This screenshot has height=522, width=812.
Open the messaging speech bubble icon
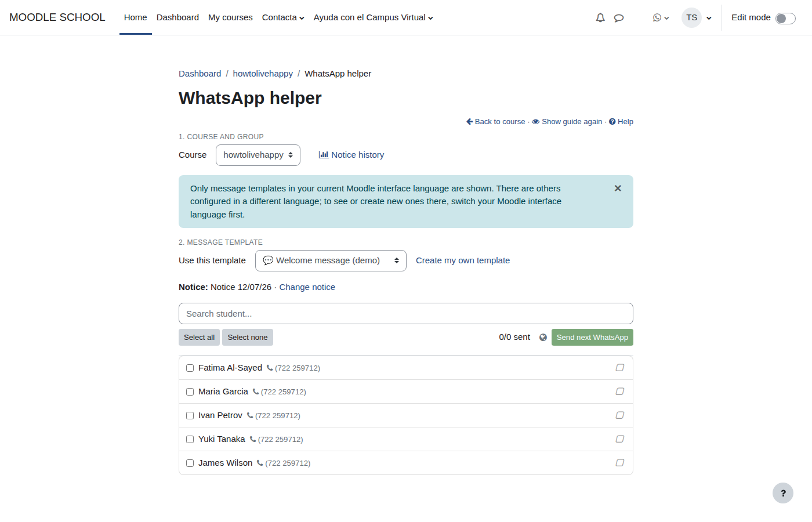click(x=619, y=18)
